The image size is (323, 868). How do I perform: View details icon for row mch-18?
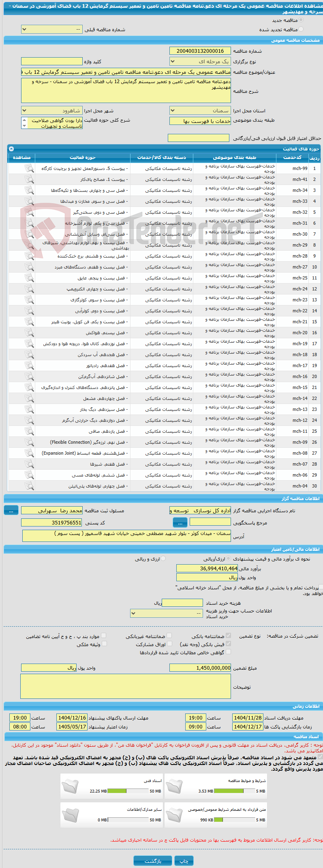point(29,355)
